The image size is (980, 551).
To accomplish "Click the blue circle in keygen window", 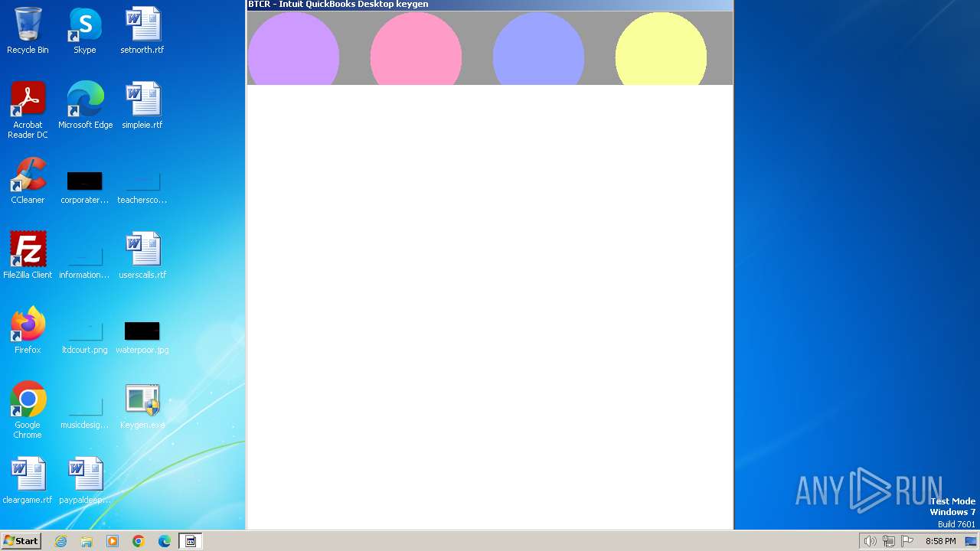I will click(x=538, y=48).
